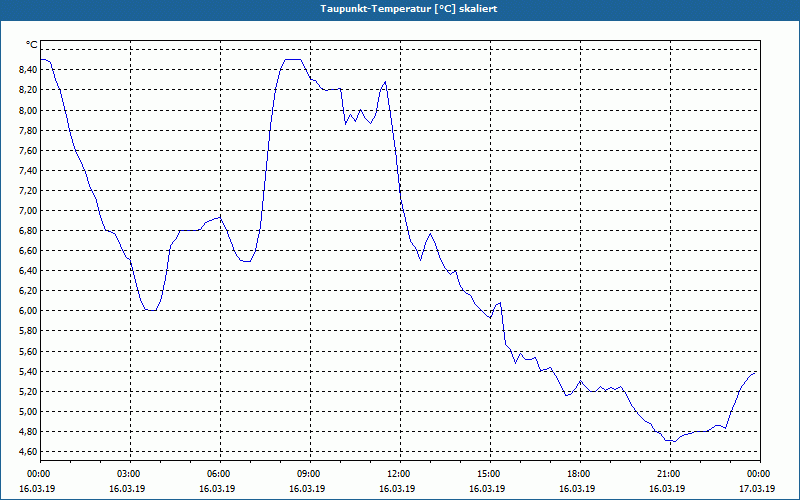
Task: Click the 'Taupunkt-Temperatur [°C] skaliert' chart title
Action: tap(409, 9)
